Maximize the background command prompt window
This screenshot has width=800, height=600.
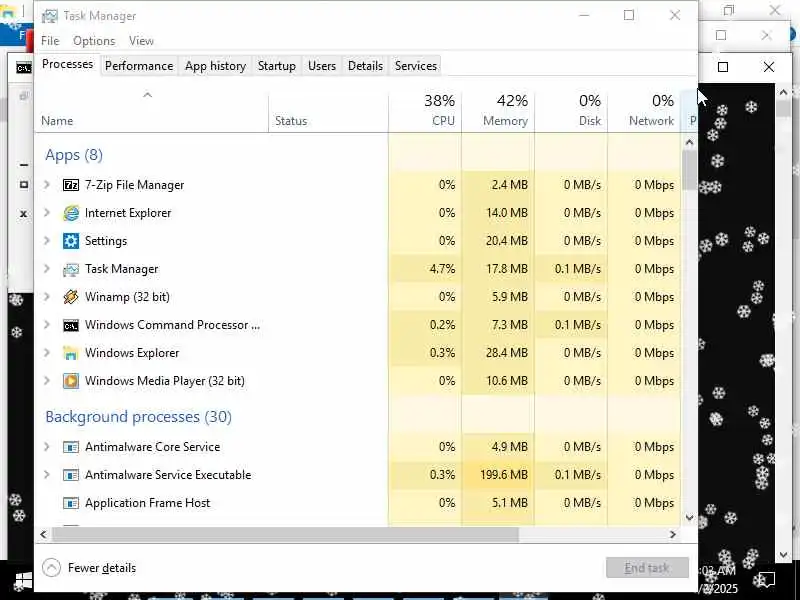coord(723,67)
